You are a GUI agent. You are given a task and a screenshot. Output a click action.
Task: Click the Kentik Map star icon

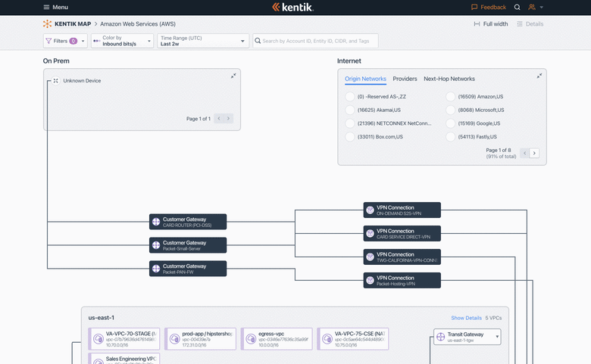pos(47,23)
